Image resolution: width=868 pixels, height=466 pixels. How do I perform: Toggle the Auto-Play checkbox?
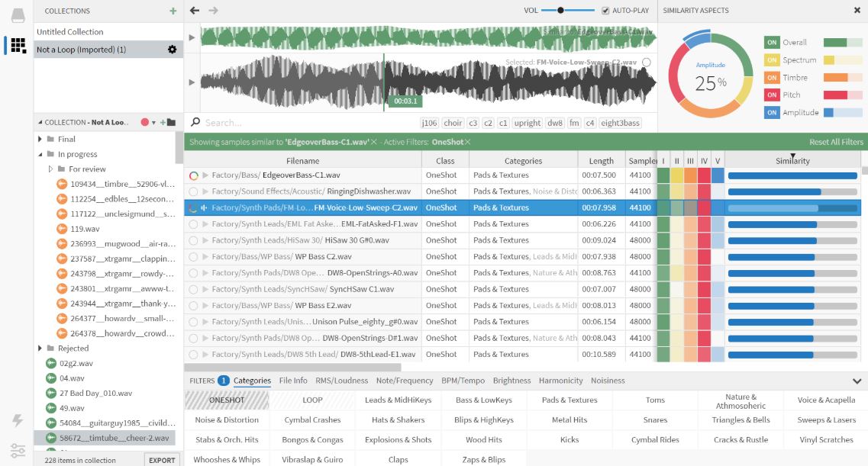[605, 11]
